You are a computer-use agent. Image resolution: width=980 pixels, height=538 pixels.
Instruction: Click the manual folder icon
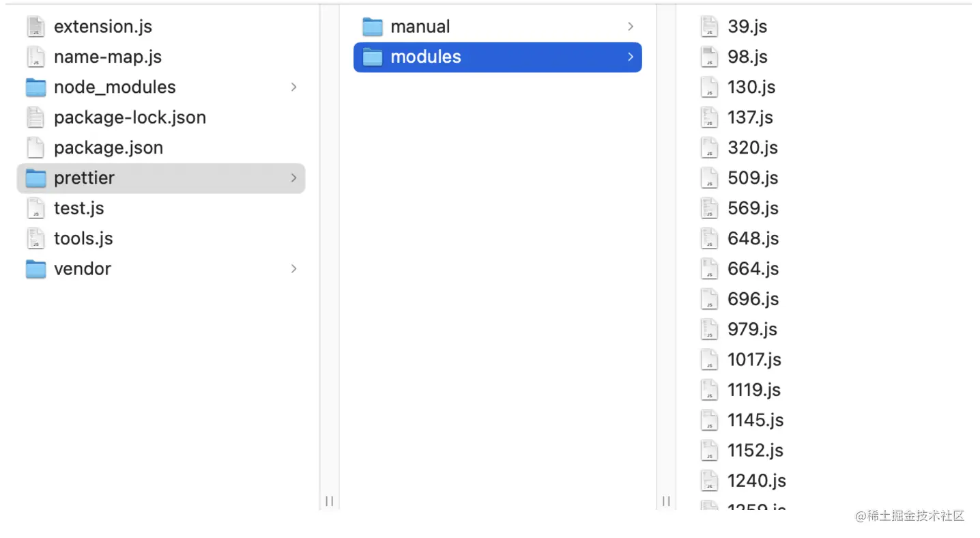pyautogui.click(x=372, y=27)
